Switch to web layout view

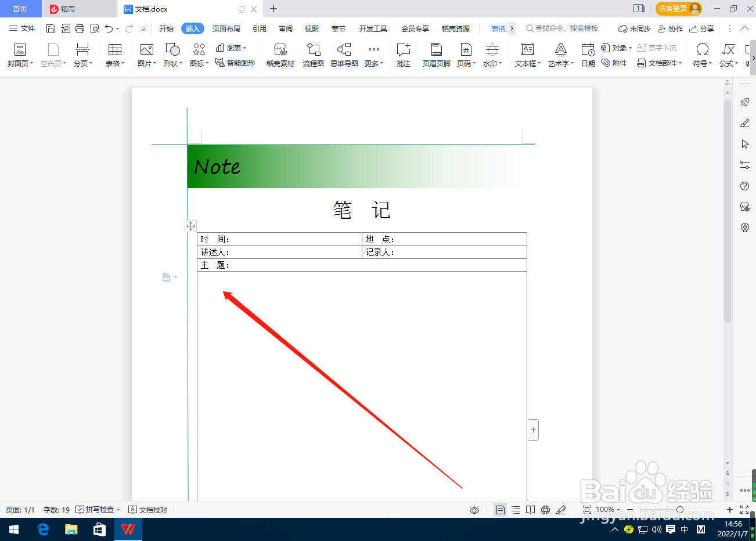[545, 510]
